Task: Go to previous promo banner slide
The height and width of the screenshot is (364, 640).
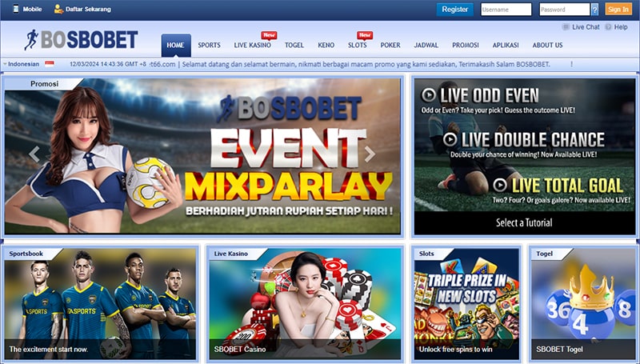Action: tap(34, 154)
